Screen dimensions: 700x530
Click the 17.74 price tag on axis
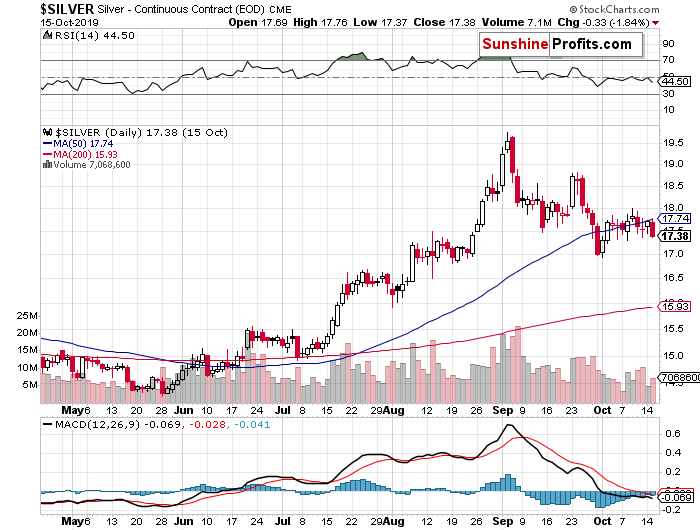[x=675, y=218]
